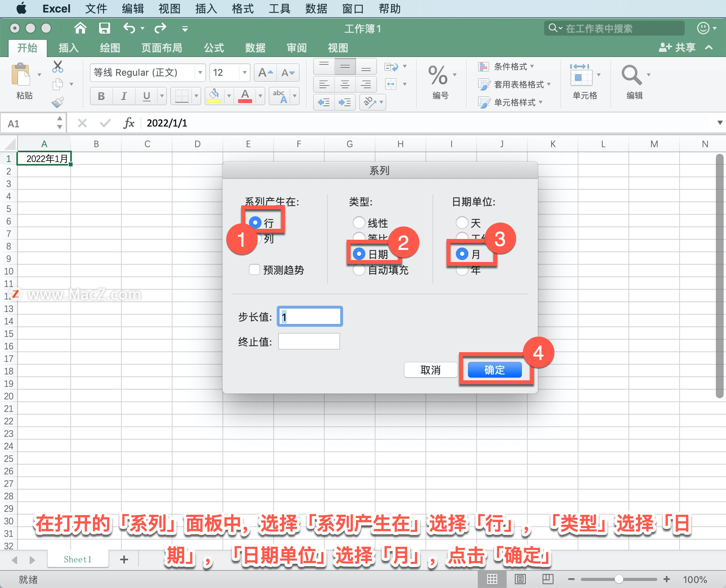This screenshot has width=726, height=588.
Task: Switch to page layout view
Action: 520,579
